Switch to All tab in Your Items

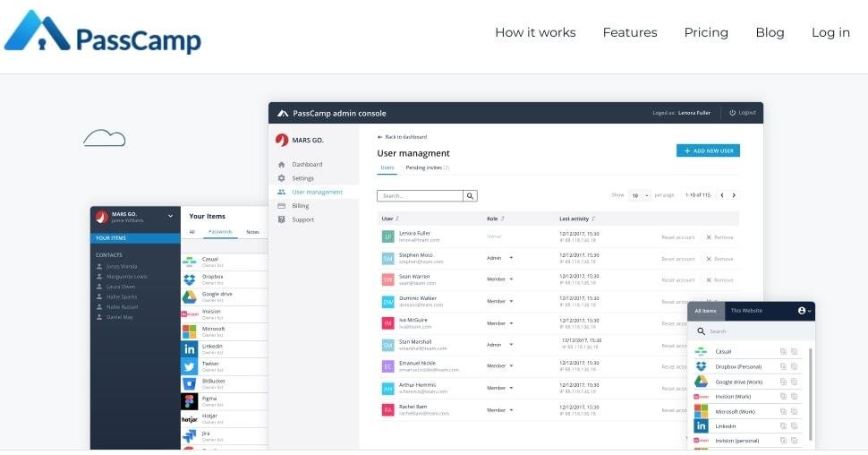tap(192, 232)
